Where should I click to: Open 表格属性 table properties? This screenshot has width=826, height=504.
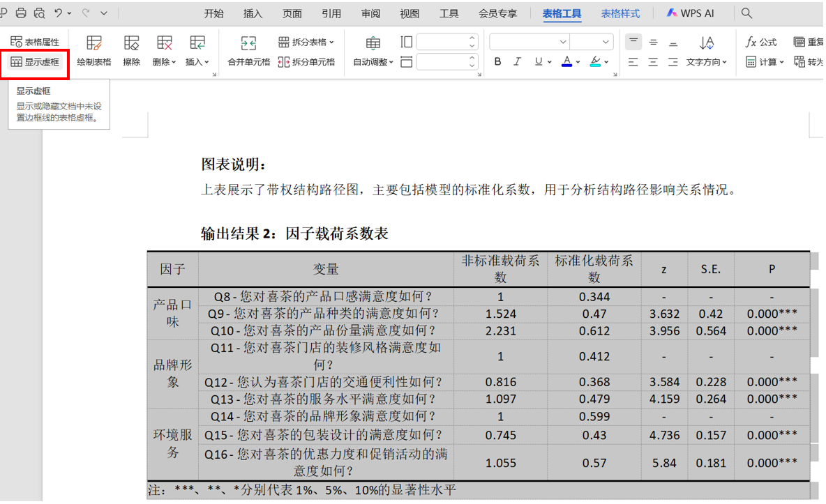pyautogui.click(x=35, y=42)
